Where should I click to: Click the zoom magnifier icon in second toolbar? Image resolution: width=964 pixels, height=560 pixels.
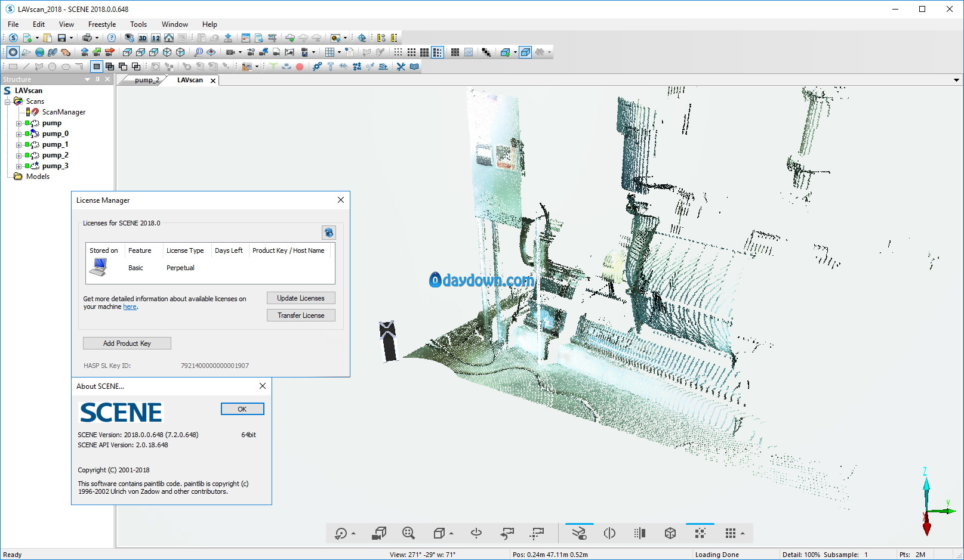click(198, 52)
